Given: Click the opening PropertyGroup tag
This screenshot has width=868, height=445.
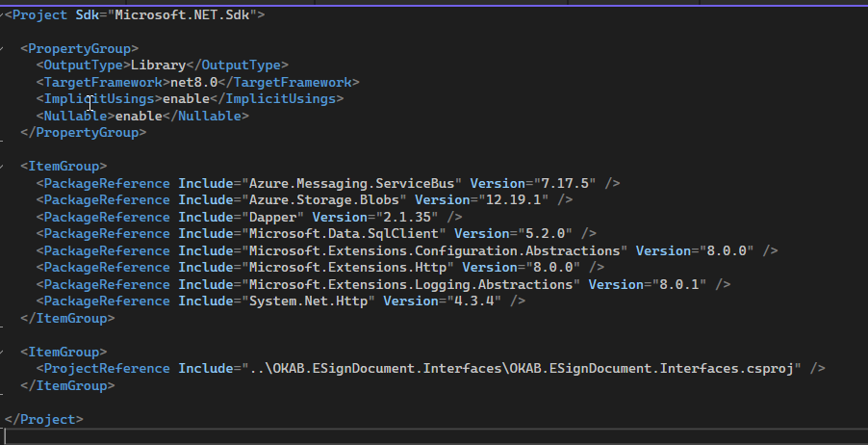Looking at the screenshot, I should pyautogui.click(x=79, y=49).
